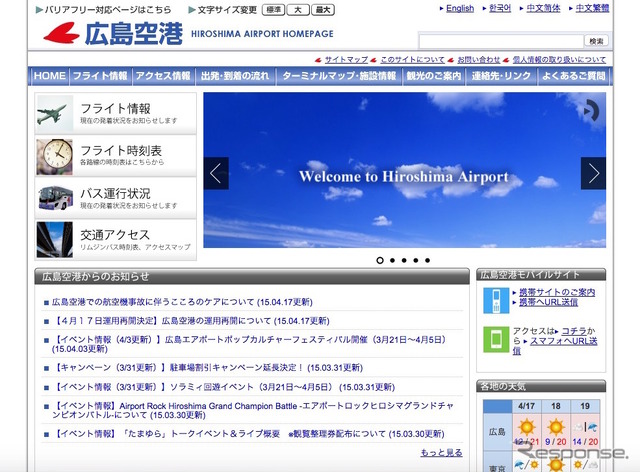Open the HOME navigation tab

pyautogui.click(x=49, y=76)
